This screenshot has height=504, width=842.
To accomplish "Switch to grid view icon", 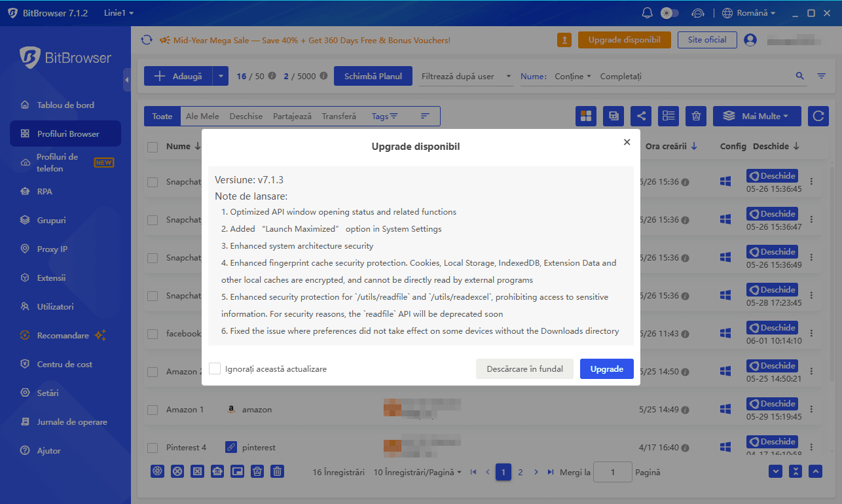I will [586, 116].
